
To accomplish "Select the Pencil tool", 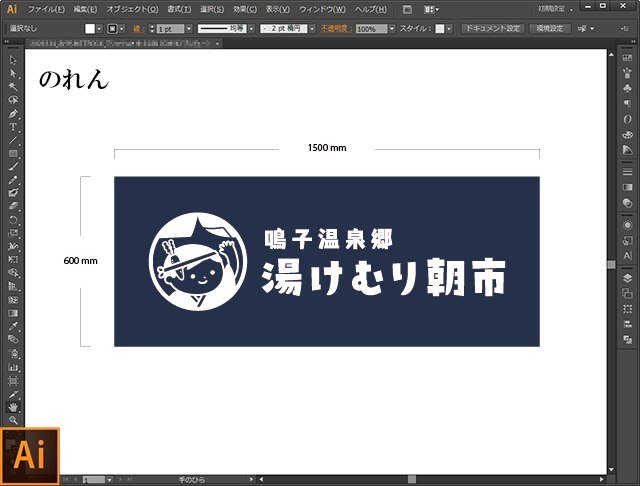I will [x=13, y=180].
